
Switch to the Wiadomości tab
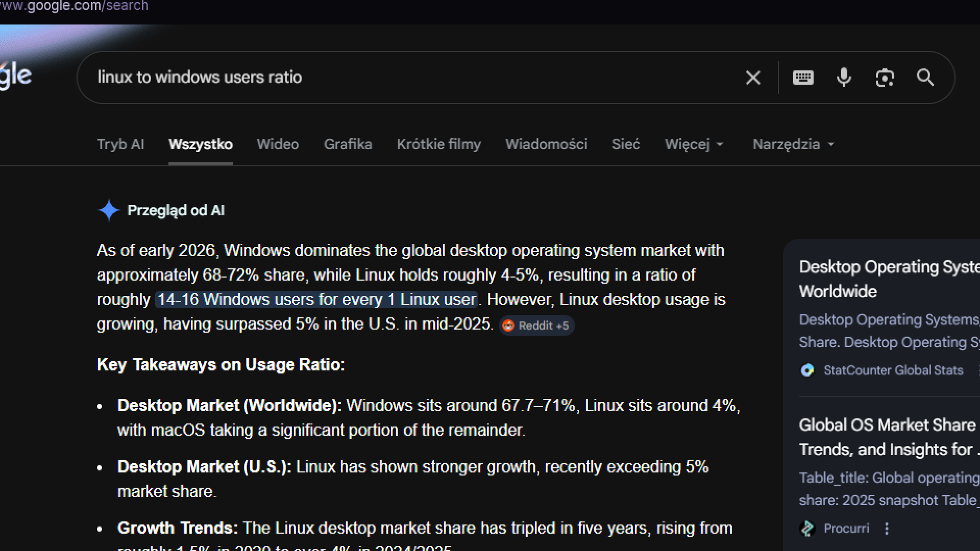pos(546,144)
